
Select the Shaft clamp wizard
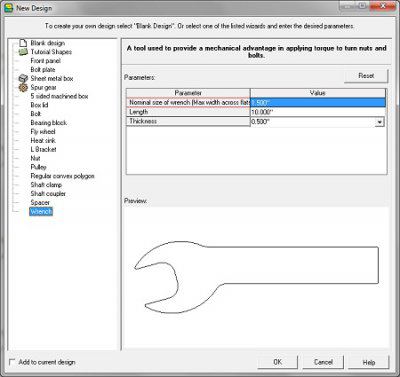(46, 185)
